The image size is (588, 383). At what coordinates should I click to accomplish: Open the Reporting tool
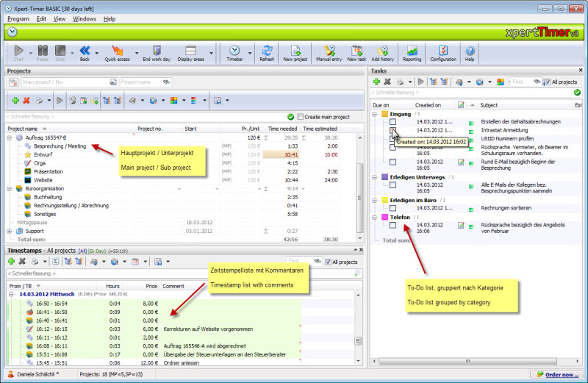(x=412, y=53)
